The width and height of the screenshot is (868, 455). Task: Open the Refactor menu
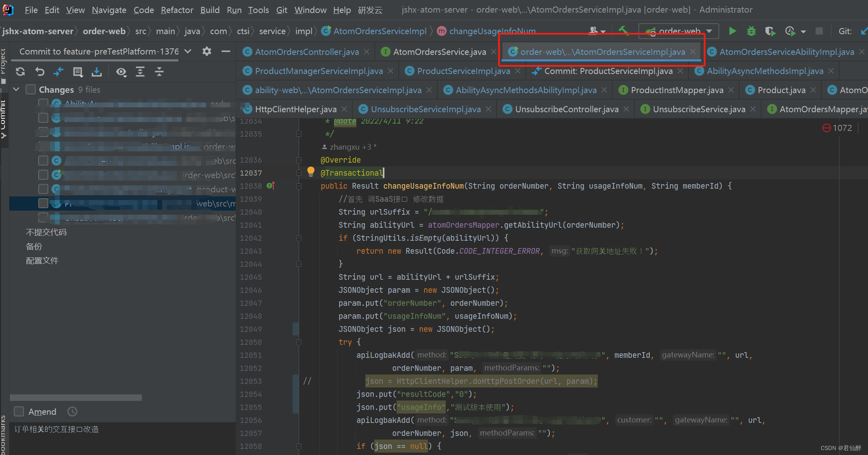[x=177, y=10]
